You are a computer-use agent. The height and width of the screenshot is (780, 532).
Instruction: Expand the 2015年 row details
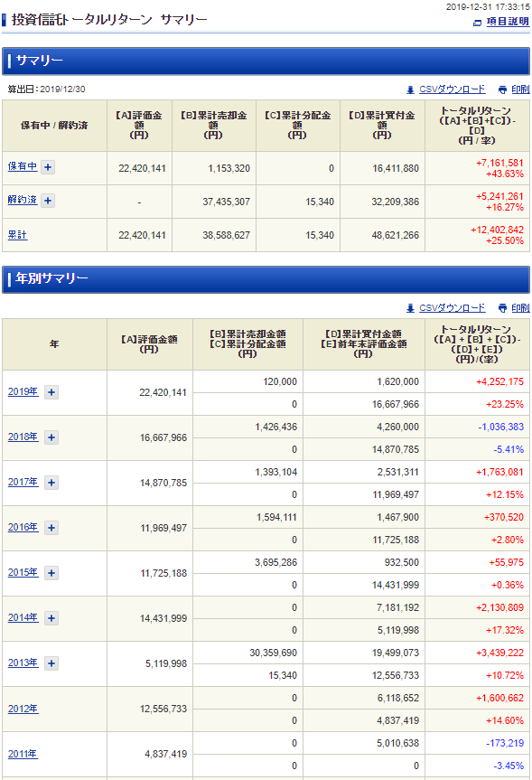51,573
